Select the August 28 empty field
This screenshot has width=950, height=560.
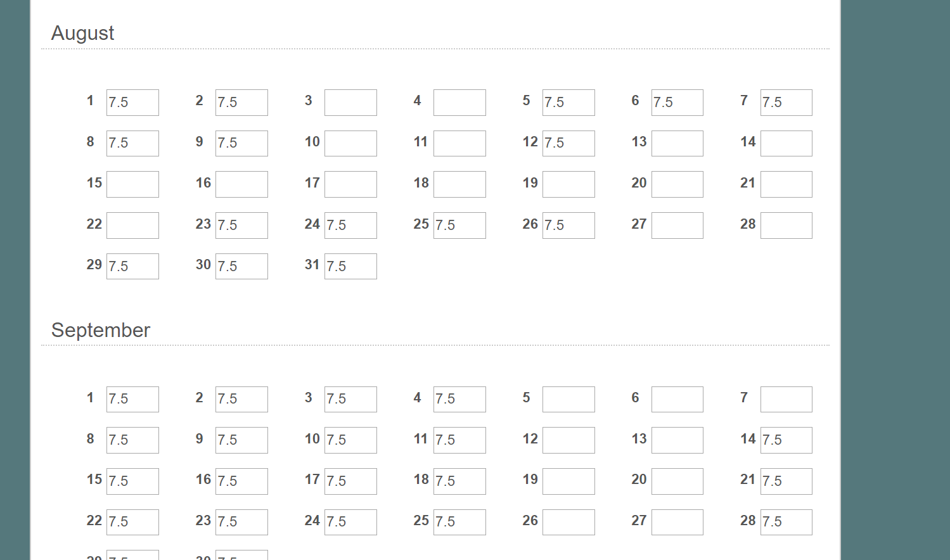(x=786, y=226)
